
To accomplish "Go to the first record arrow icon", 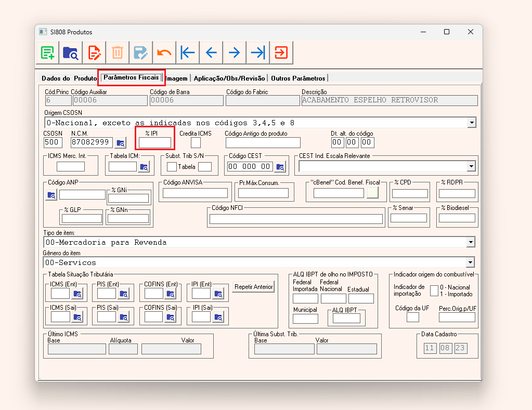I will point(188,52).
